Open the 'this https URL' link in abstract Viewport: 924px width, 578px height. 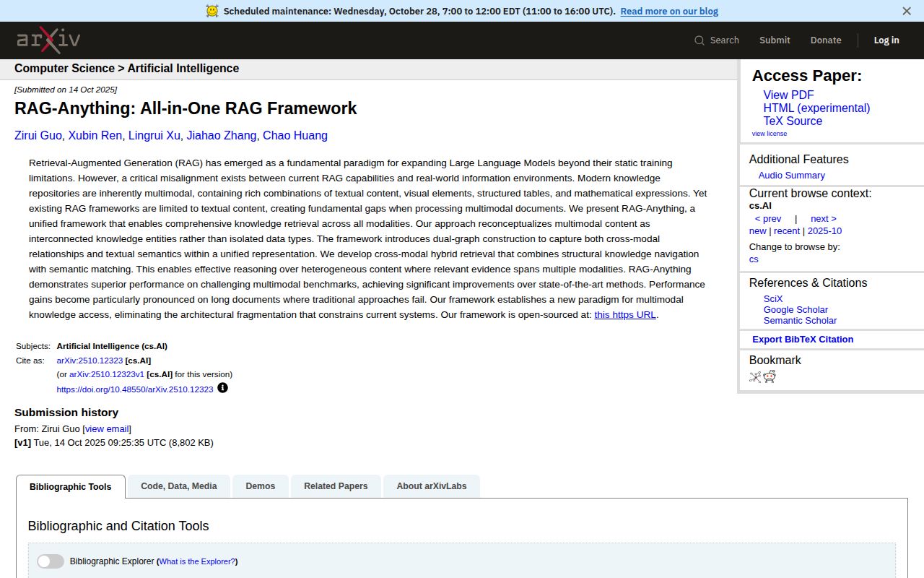click(x=625, y=314)
